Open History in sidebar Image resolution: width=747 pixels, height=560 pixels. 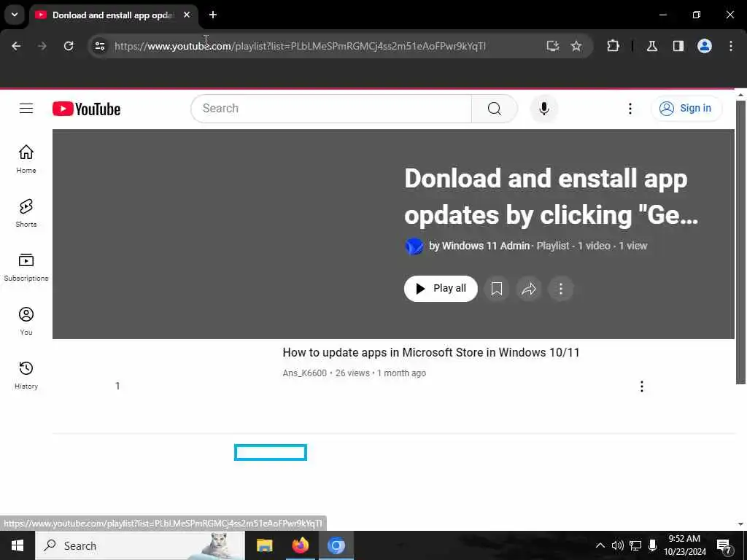coord(26,375)
